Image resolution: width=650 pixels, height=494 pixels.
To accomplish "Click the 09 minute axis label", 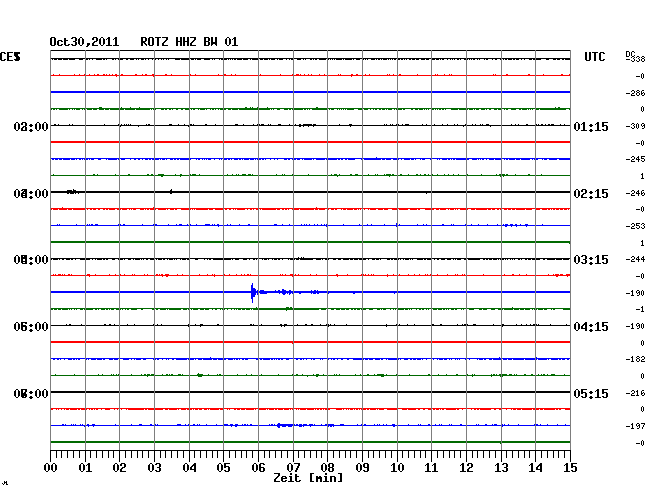I will [362, 468].
